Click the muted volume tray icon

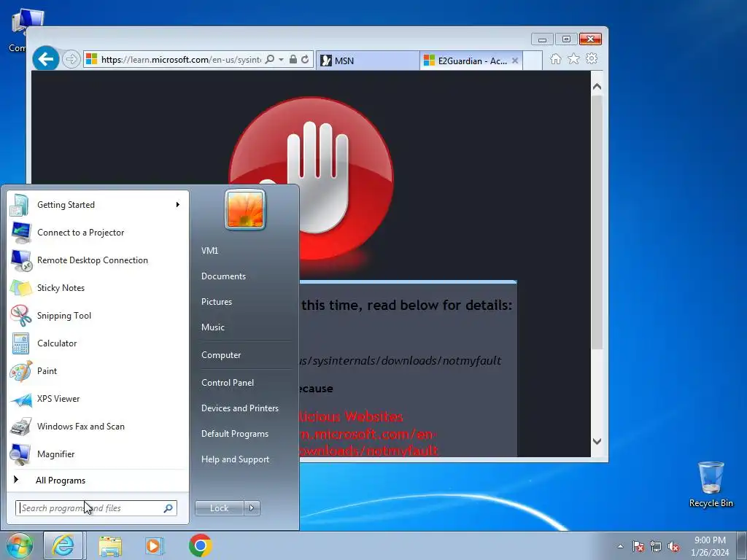[x=673, y=546]
